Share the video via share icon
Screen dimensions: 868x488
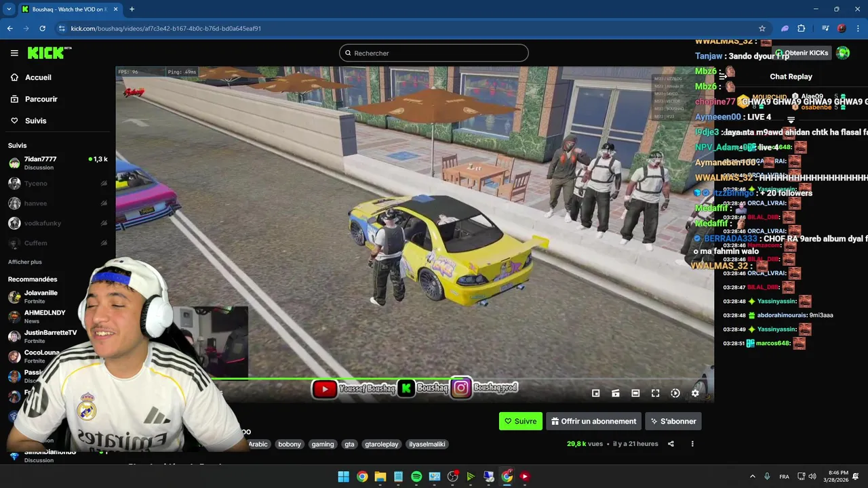pos(671,444)
